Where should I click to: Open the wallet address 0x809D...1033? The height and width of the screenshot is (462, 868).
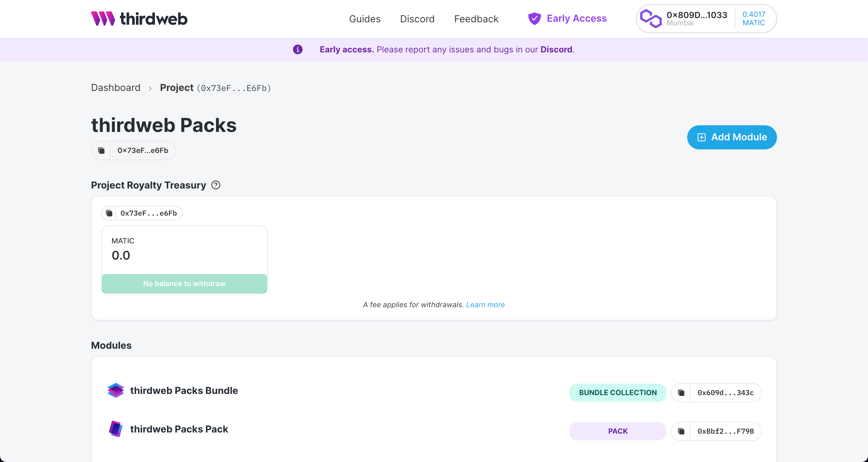coord(697,15)
